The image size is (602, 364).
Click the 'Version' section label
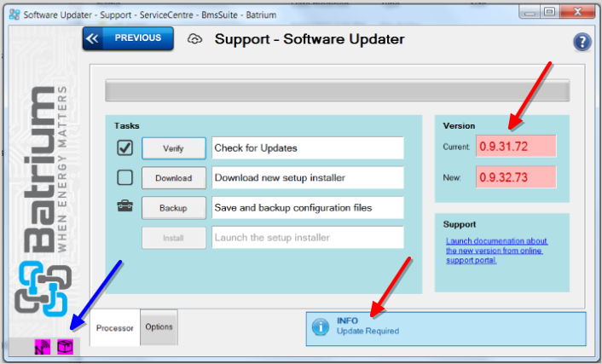[459, 125]
